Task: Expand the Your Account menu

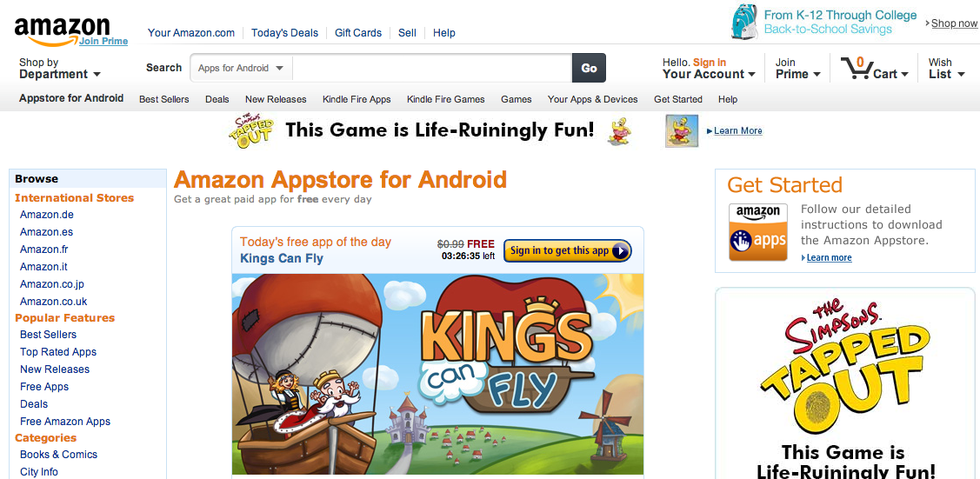Action: [709, 68]
